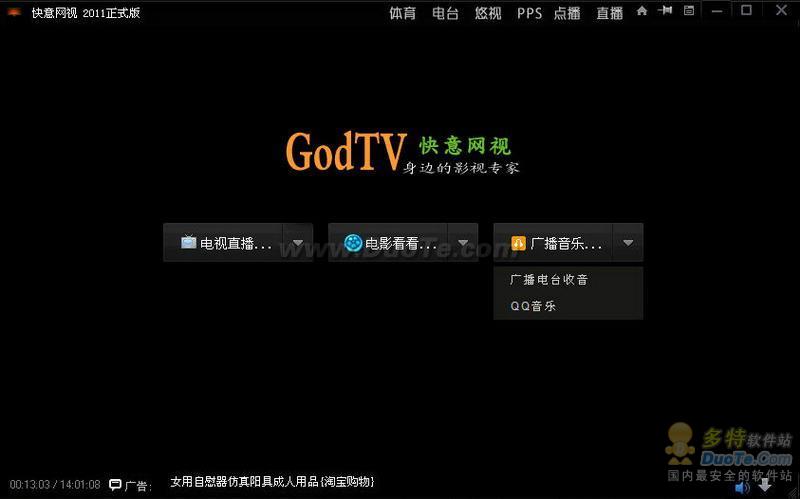Click the film reel icon on 电影看看
Screen dimensions: 800x499
pos(353,243)
